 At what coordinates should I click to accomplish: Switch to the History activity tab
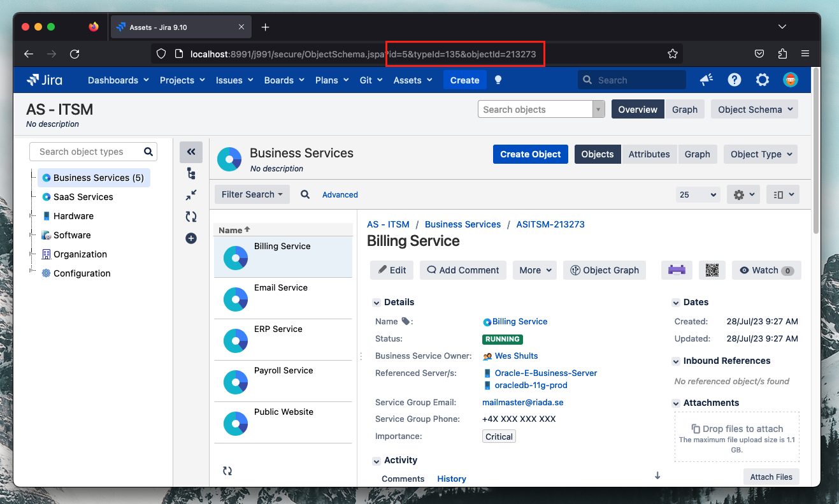tap(451, 479)
